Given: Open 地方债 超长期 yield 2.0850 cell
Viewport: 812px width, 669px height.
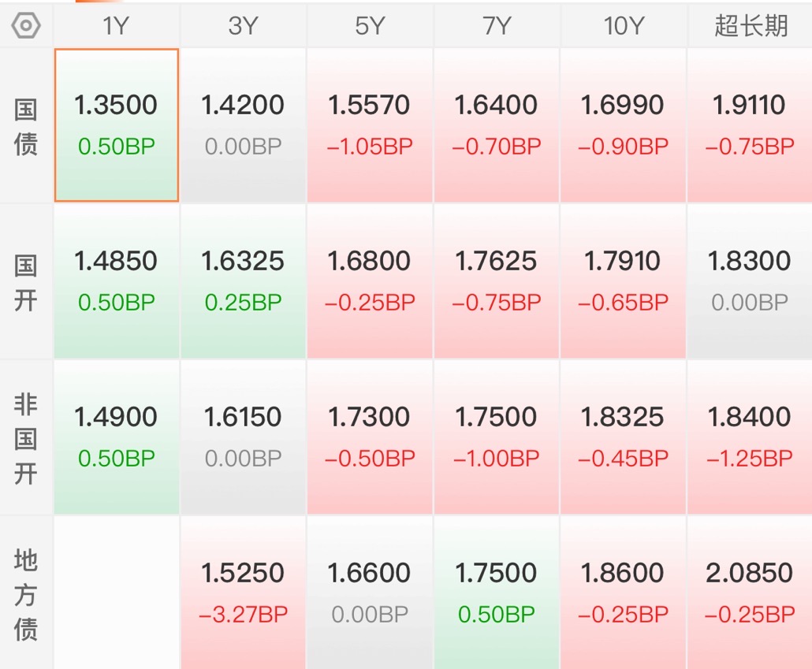Looking at the screenshot, I should [x=751, y=593].
